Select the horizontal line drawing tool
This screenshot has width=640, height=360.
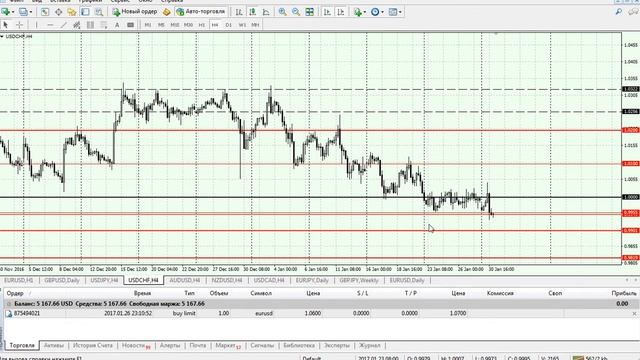pyautogui.click(x=50, y=25)
